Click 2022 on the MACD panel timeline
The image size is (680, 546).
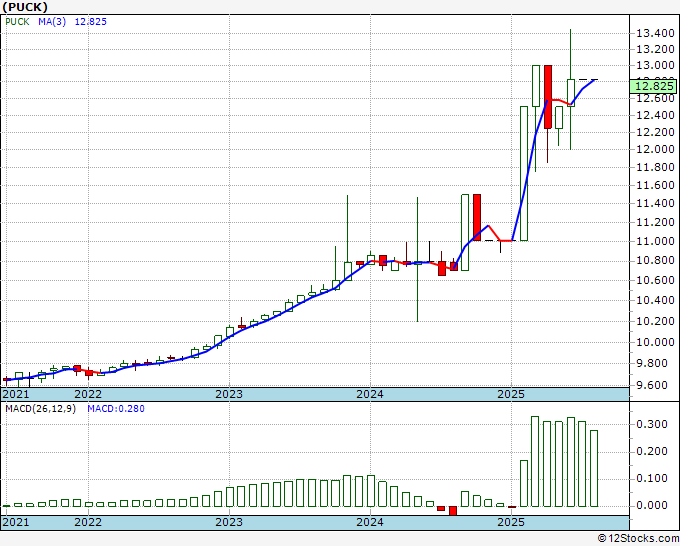point(88,522)
